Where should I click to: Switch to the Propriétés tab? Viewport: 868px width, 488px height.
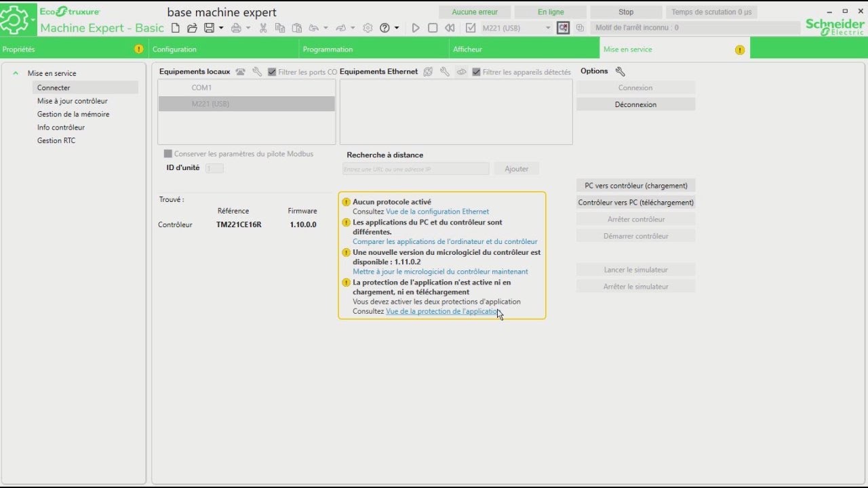coord(74,49)
